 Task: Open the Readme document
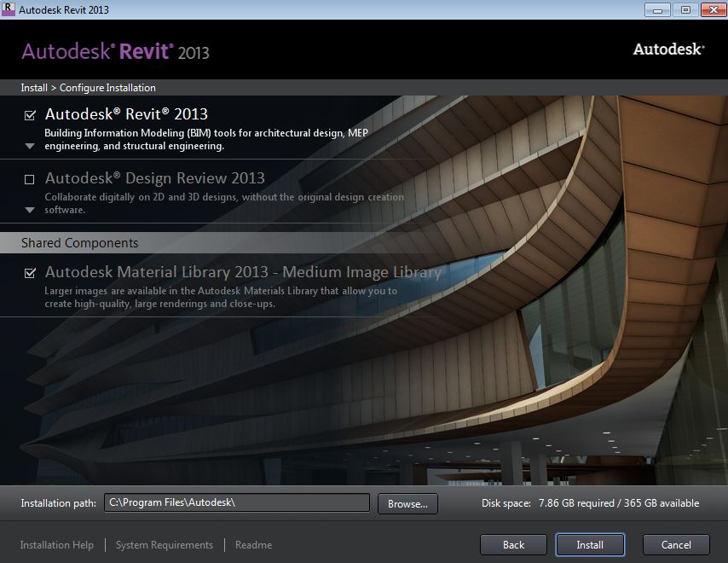(x=253, y=544)
